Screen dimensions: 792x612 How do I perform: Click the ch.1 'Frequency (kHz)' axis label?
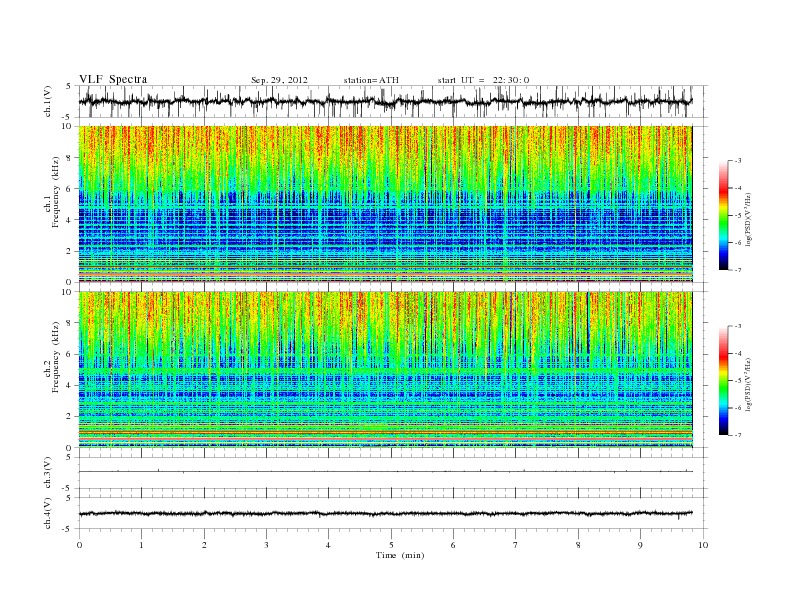click(x=56, y=192)
